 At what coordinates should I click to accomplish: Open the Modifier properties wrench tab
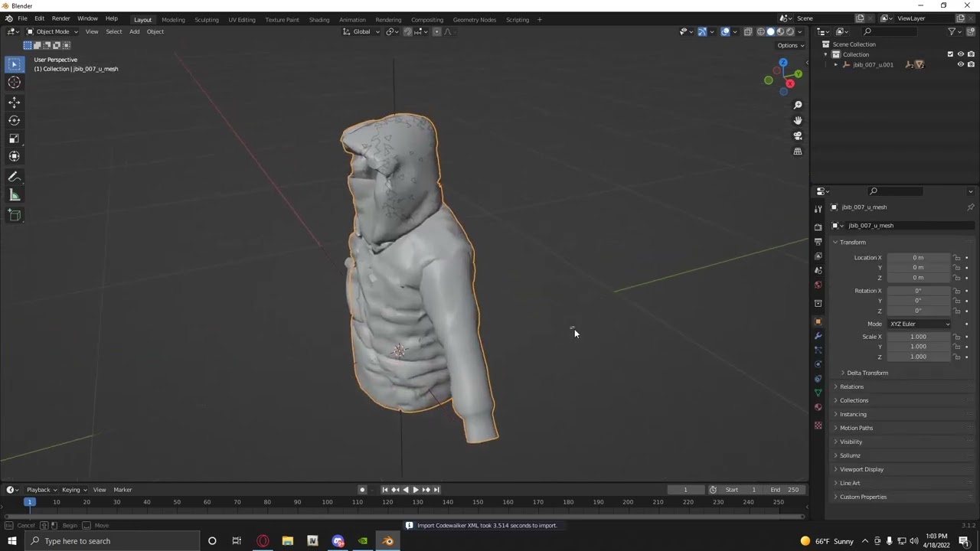click(x=818, y=336)
